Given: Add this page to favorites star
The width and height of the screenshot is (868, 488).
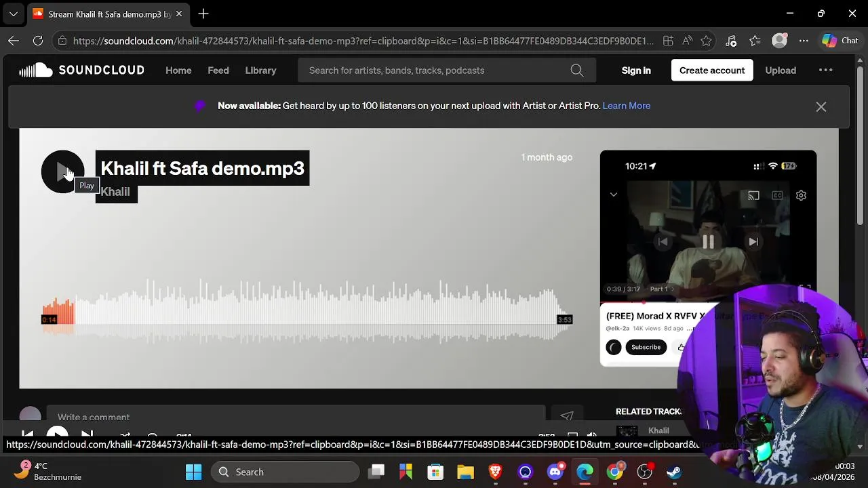Looking at the screenshot, I should point(706,41).
